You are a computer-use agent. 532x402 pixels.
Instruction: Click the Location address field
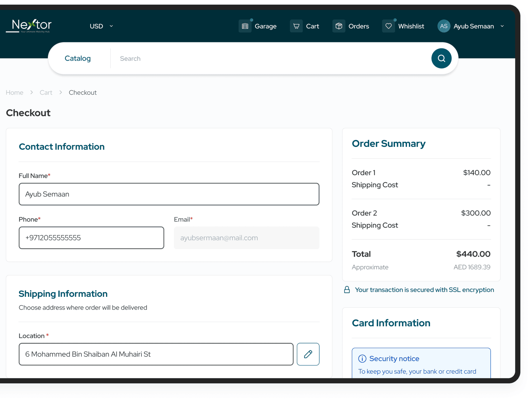pos(156,354)
